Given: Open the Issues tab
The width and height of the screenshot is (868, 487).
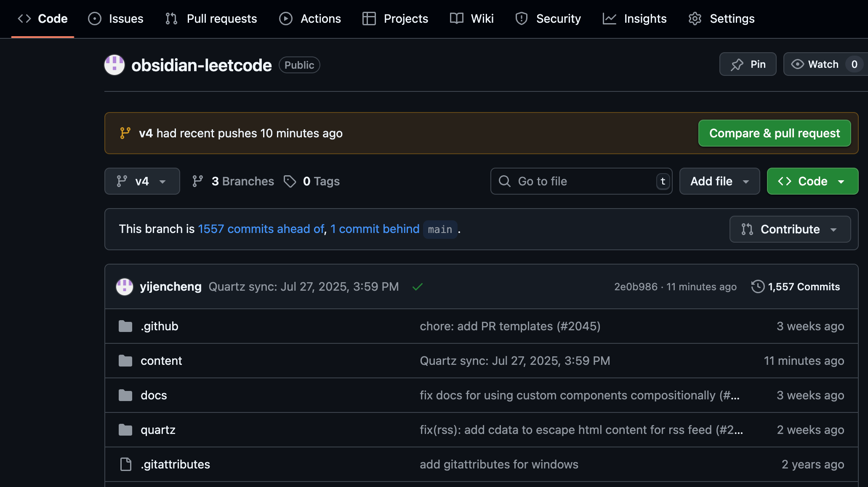Looking at the screenshot, I should [116, 19].
